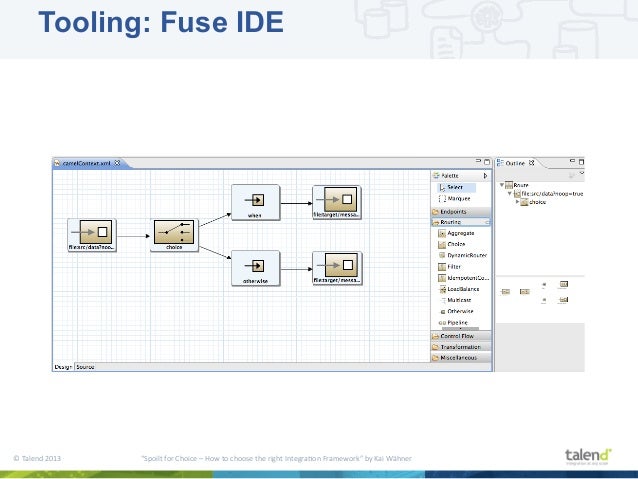This screenshot has height=479, width=638.
Task: Select the file:src/data endpoint node
Action: 92,235
